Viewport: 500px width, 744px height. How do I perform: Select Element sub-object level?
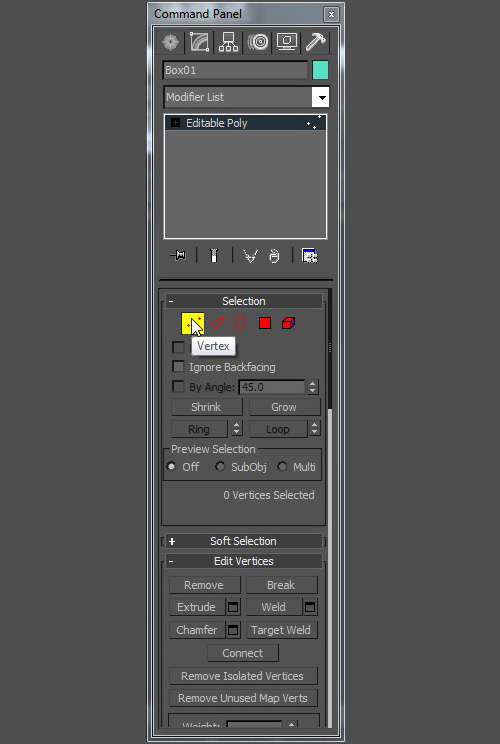point(288,323)
